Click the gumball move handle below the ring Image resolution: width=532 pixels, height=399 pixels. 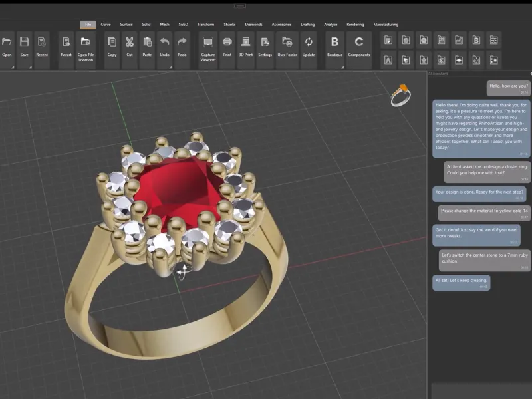(182, 272)
